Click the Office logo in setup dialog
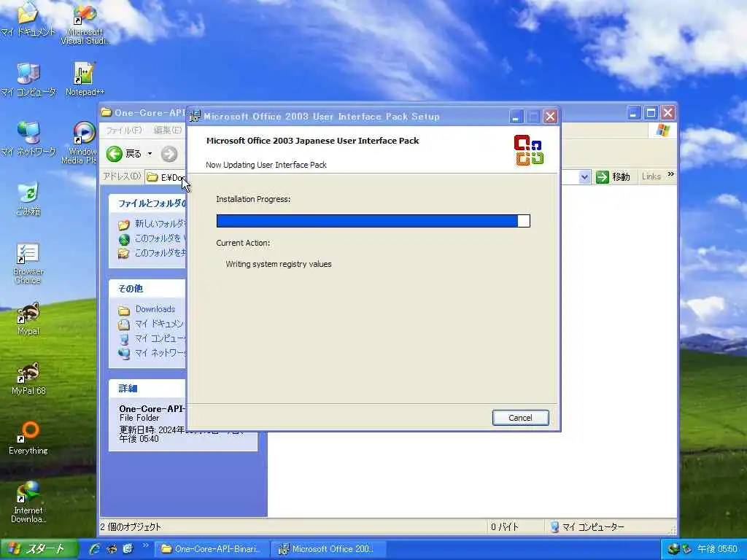Image resolution: width=747 pixels, height=560 pixels. pos(529,150)
